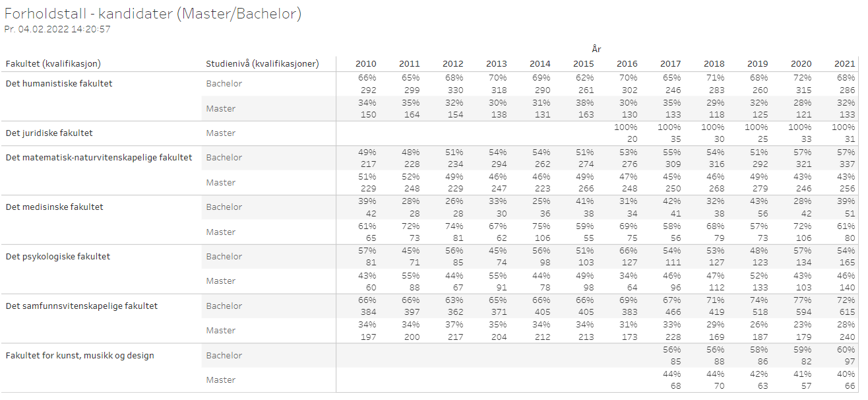The height and width of the screenshot is (400, 868).
Task: Click the 2016 year column header
Action: click(x=627, y=64)
